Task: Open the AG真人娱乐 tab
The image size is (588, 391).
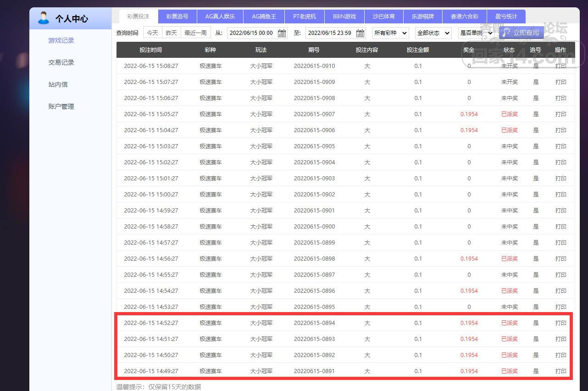Action: (x=220, y=17)
